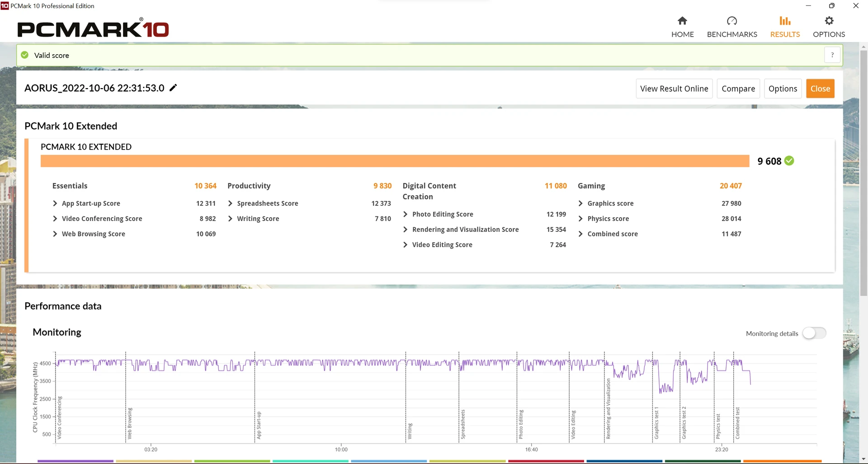Expand Writing Score details
Viewport: 868px width, 464px height.
coord(230,219)
